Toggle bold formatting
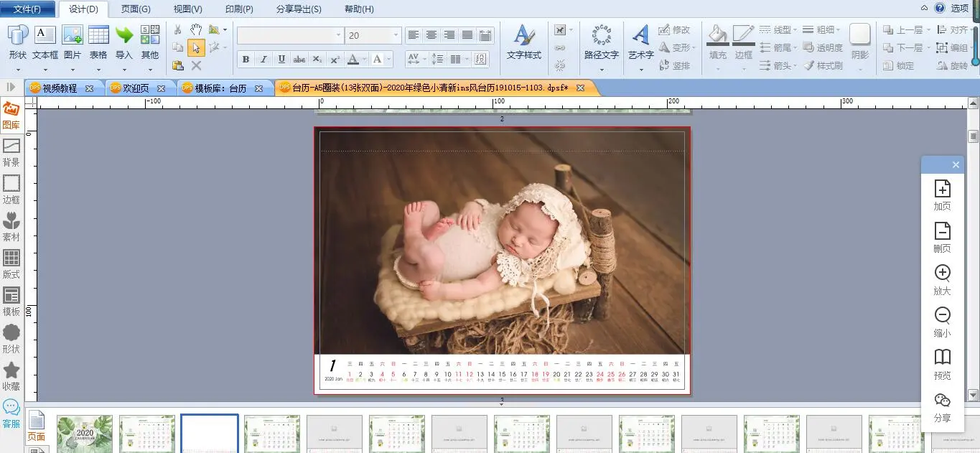This screenshot has width=980, height=453. click(x=246, y=60)
